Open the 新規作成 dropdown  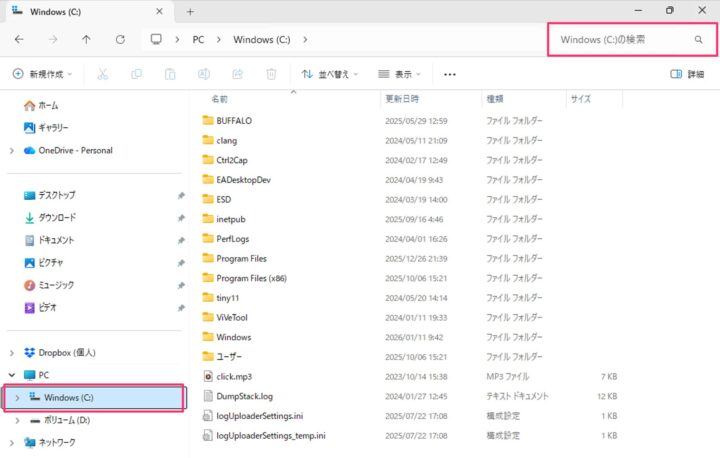[44, 74]
